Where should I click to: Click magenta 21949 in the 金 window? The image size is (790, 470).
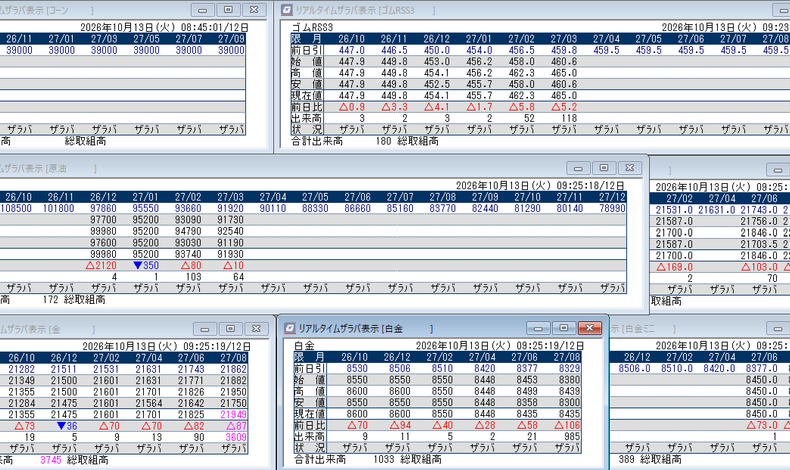[x=233, y=415]
